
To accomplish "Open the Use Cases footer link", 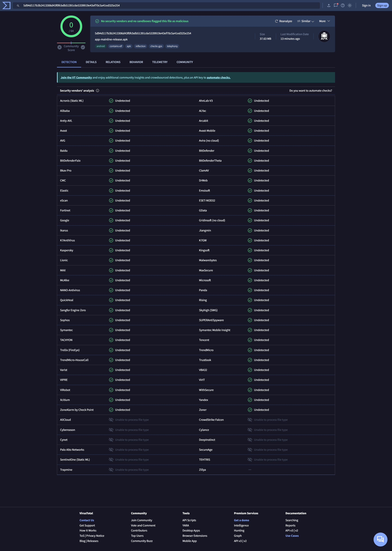I will click(x=292, y=536).
